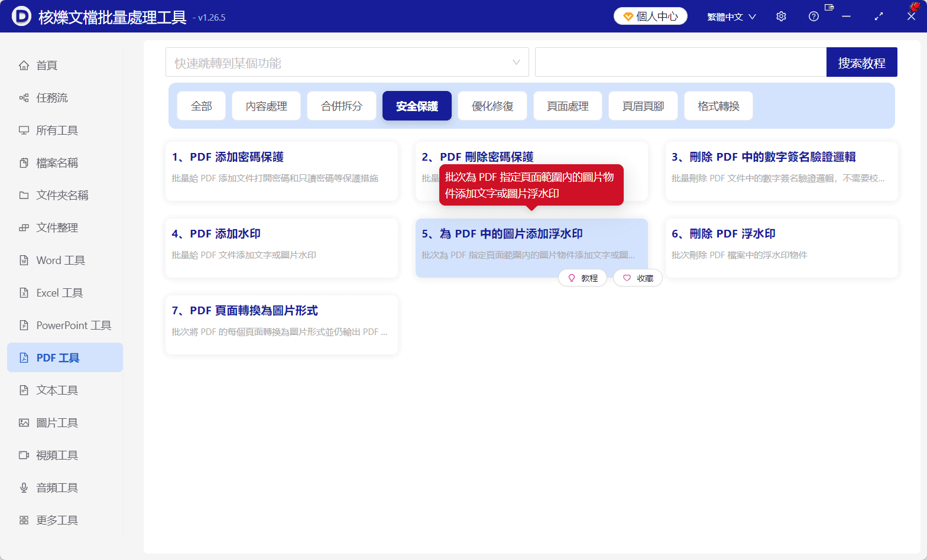Open 任務流 in sidebar
The height and width of the screenshot is (560, 927).
pyautogui.click(x=65, y=97)
